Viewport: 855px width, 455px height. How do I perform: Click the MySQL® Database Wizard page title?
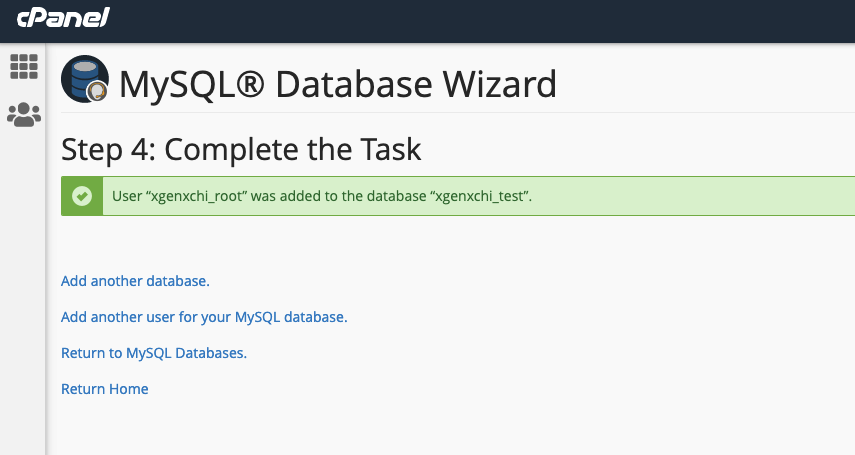pyautogui.click(x=338, y=85)
